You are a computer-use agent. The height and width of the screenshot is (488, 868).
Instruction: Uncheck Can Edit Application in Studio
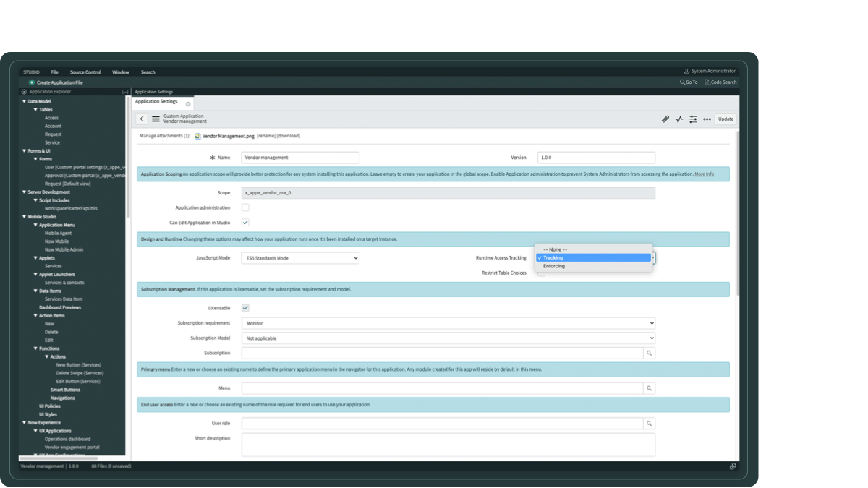point(245,223)
